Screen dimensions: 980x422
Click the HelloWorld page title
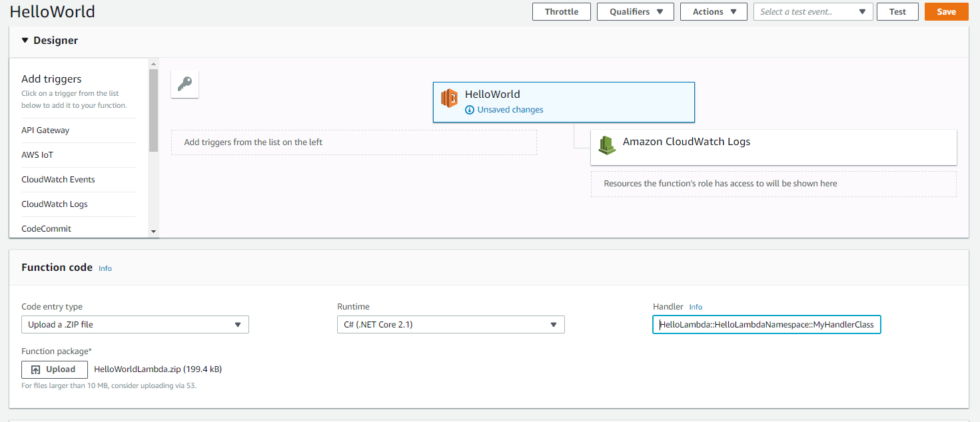[x=53, y=12]
